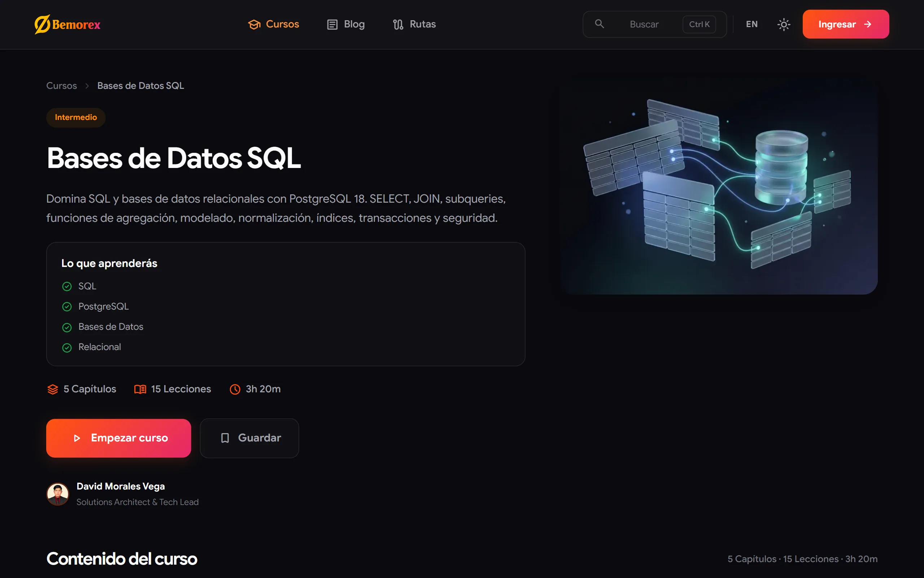
Task: Click the Intermedio level badge
Action: [75, 117]
